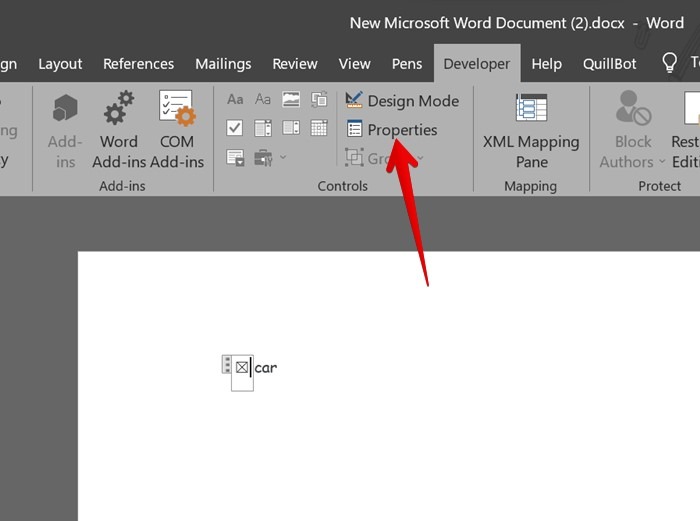Open control Properties
Screen dimensions: 700x521
click(392, 129)
